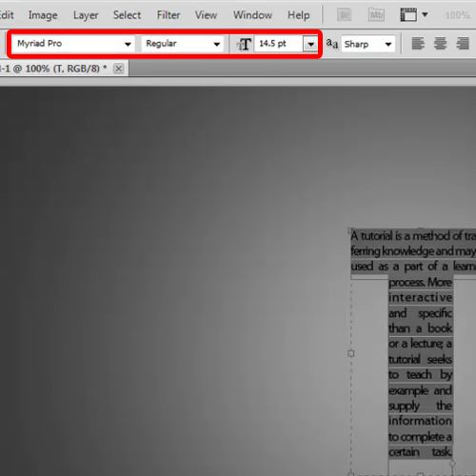The width and height of the screenshot is (476, 476).
Task: Click the left middle text box handle
Action: point(351,353)
